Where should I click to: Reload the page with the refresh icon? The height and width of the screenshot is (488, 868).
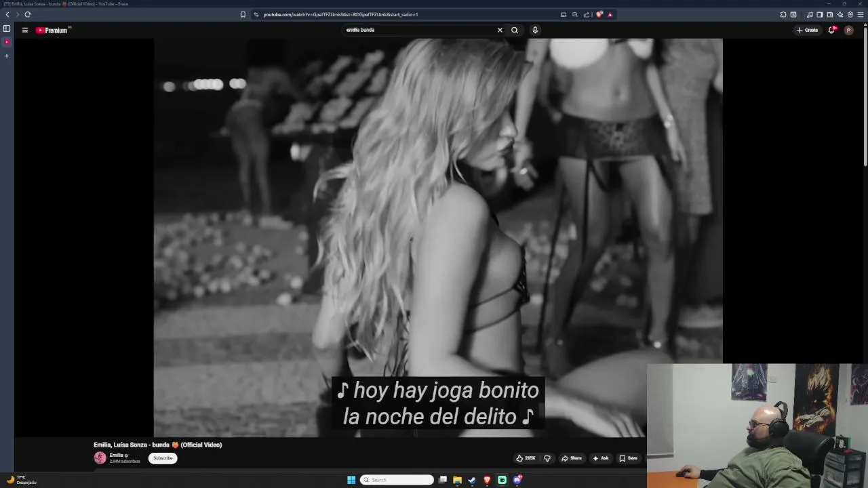[28, 14]
